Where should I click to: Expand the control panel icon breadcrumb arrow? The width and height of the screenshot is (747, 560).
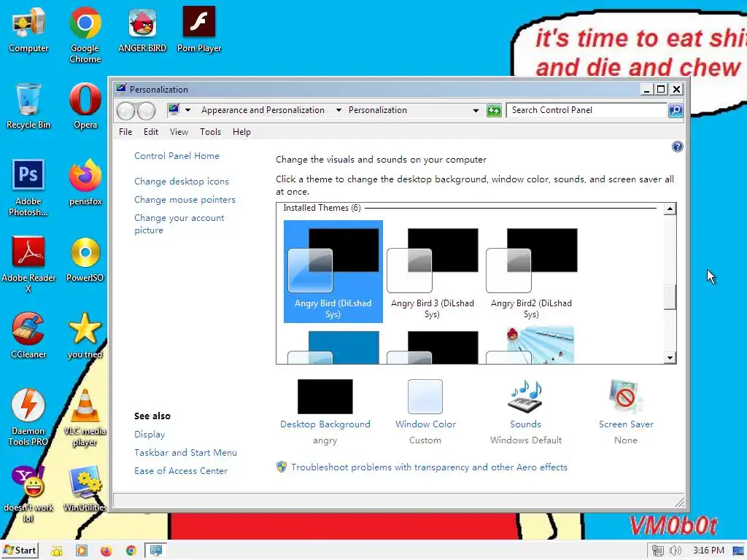click(x=187, y=110)
